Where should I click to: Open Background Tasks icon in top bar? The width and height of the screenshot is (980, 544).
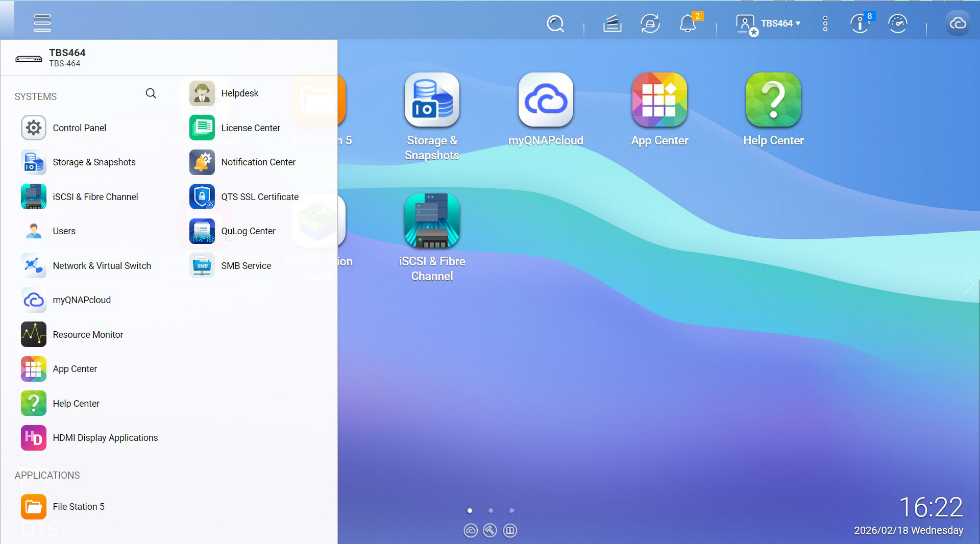pos(612,23)
